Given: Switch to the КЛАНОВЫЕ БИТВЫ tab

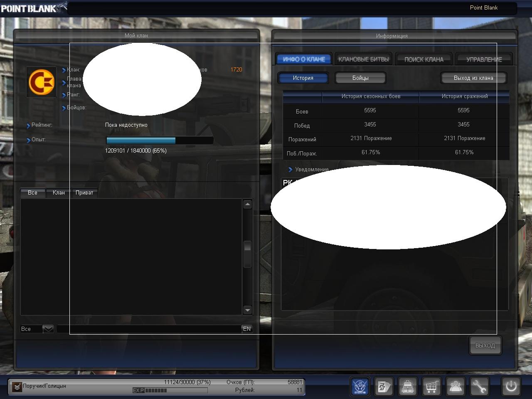Looking at the screenshot, I should [x=364, y=59].
